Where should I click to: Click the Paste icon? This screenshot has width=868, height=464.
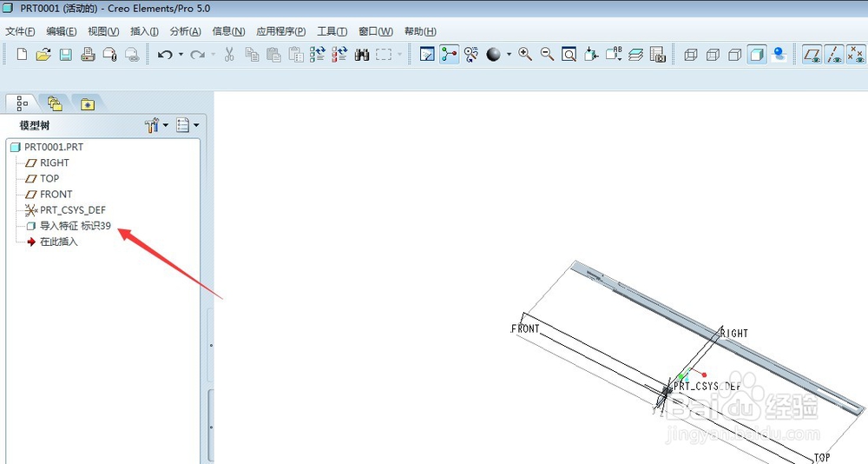point(273,55)
